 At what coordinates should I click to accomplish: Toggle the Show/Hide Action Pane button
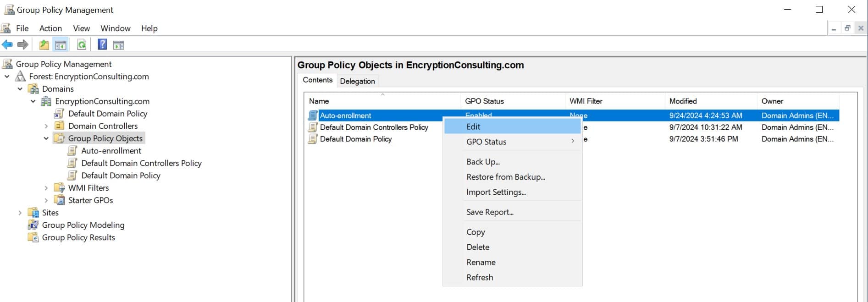pos(118,45)
